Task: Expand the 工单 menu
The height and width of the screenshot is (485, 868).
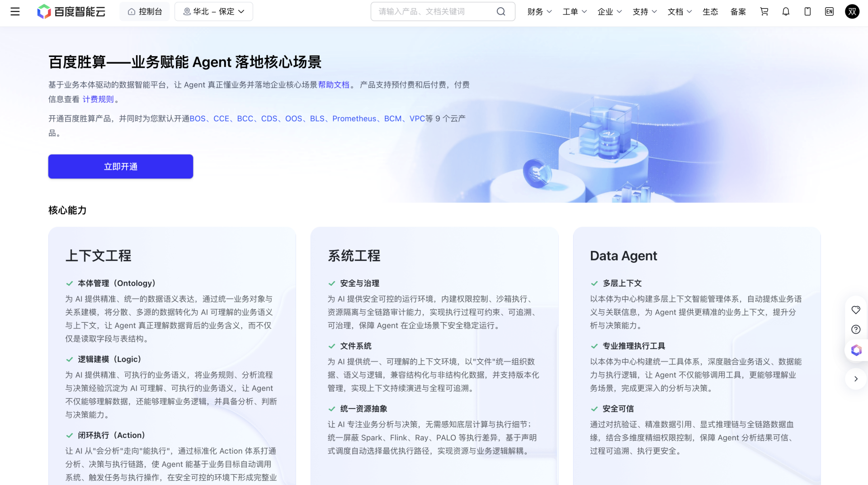Action: coord(575,12)
